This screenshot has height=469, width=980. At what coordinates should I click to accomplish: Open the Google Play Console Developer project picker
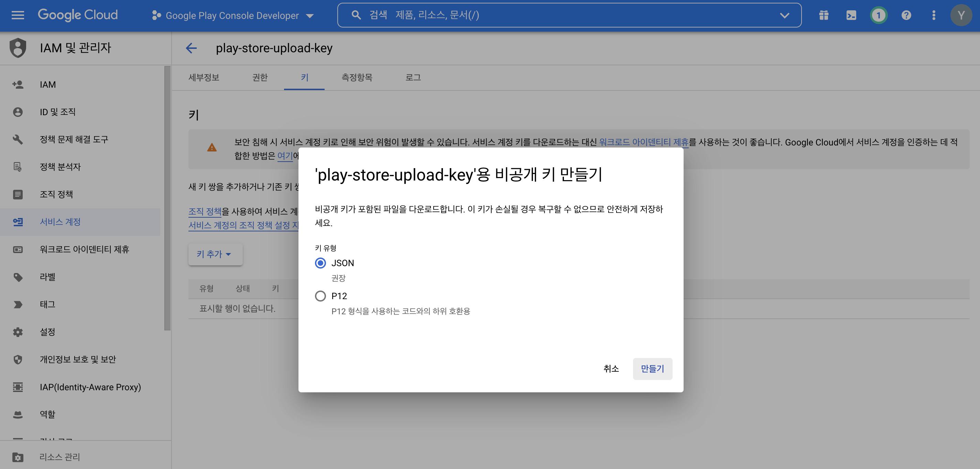[232, 15]
